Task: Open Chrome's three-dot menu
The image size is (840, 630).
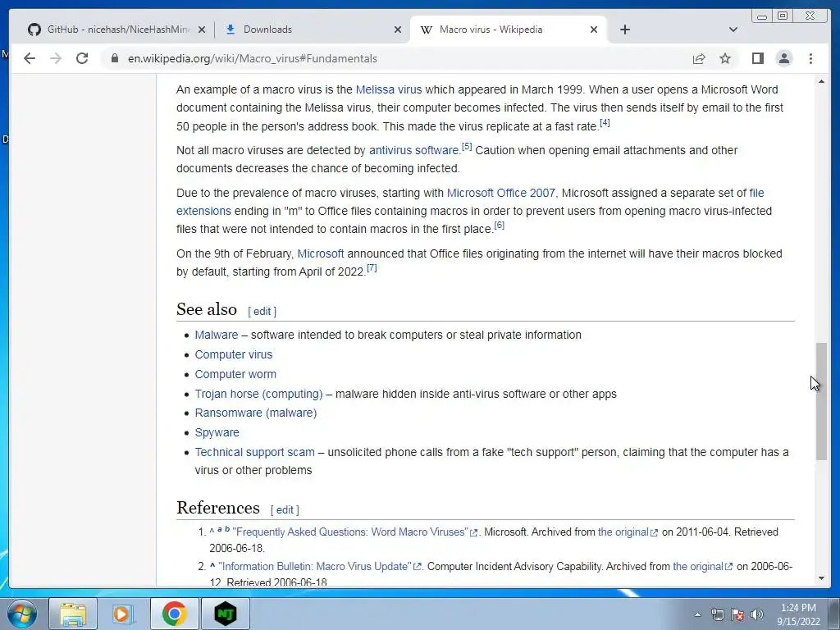Action: coord(810,58)
